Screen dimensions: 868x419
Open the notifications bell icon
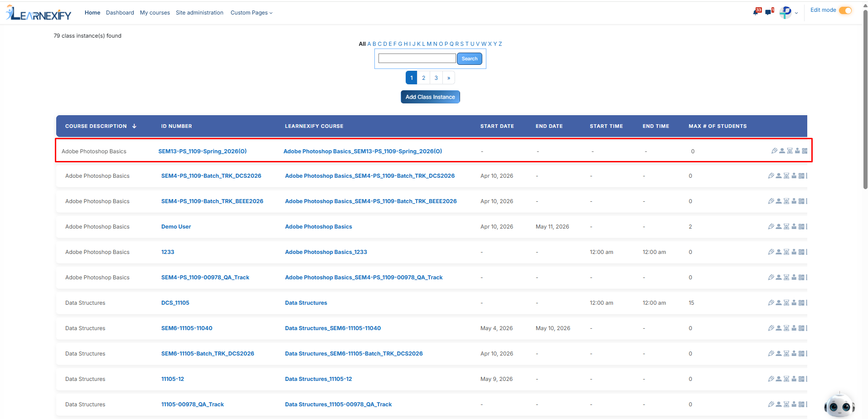click(x=756, y=12)
